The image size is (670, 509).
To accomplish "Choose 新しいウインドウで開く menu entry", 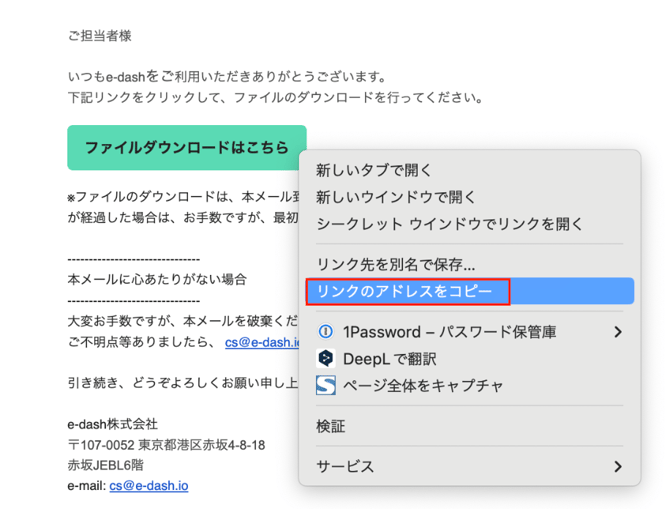I will click(396, 197).
